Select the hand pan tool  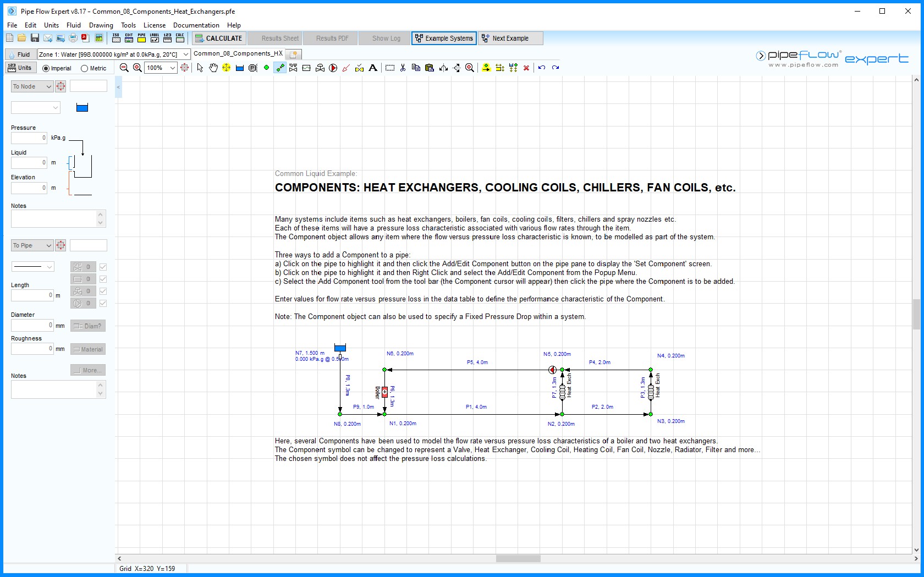[x=213, y=68]
